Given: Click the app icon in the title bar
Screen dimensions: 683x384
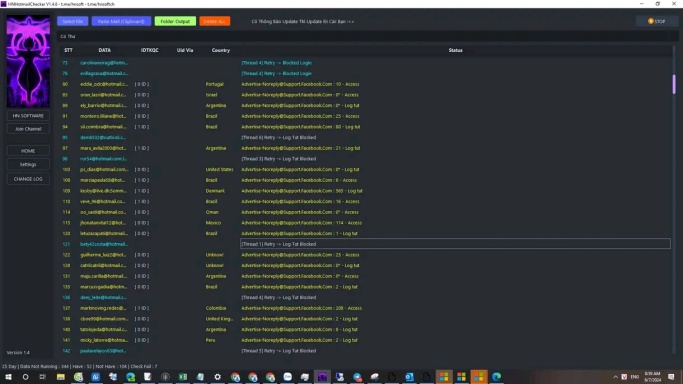Looking at the screenshot, I should tap(3, 4).
